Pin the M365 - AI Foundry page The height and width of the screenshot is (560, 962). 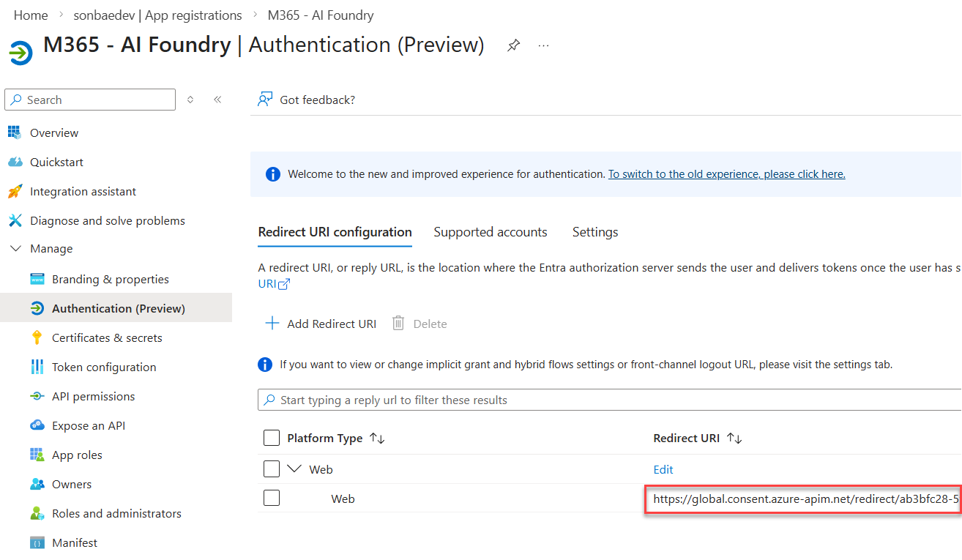(x=513, y=45)
